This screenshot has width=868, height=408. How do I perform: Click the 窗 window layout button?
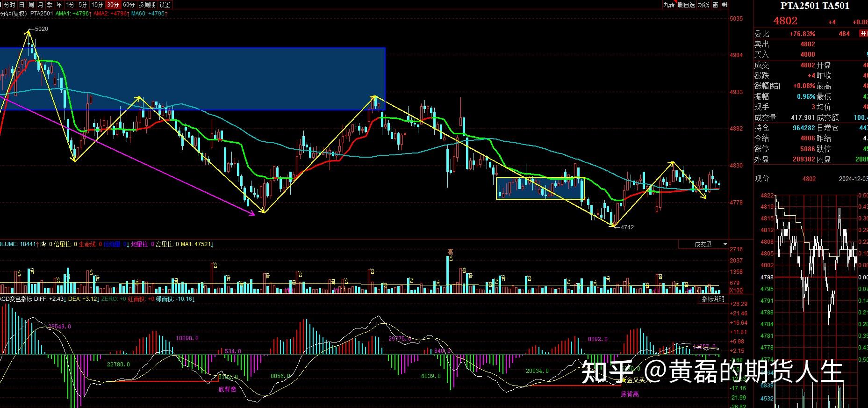point(715,5)
